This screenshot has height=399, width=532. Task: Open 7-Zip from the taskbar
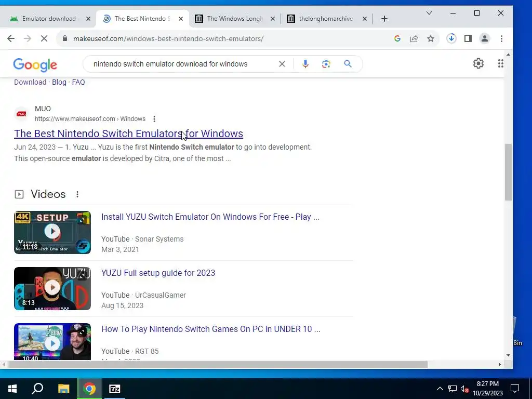tap(115, 389)
